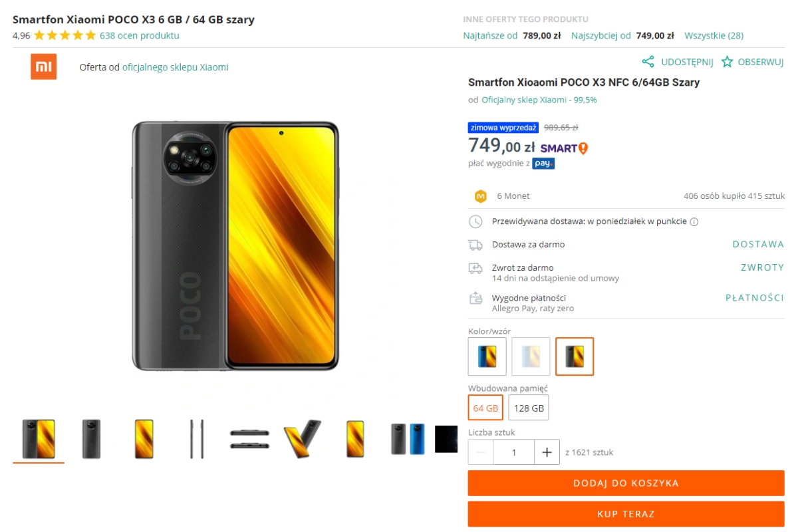This screenshot has height=532, width=798.
Task: Toggle OBSERWUJ star to follow the product
Action: (x=728, y=62)
